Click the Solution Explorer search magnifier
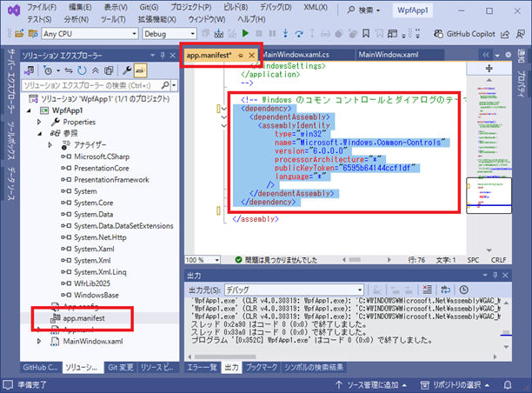Image resolution: width=532 pixels, height=393 pixels. 165,85
